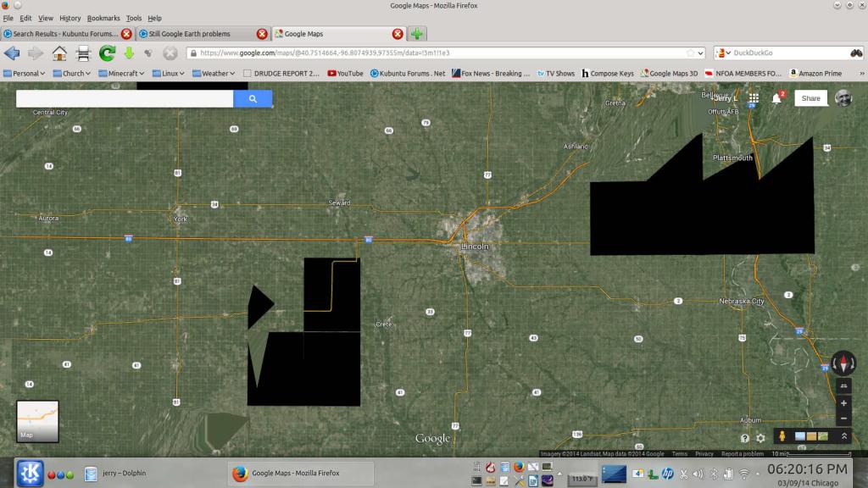
Task: Open the DuckDuckGo search engine dropdown
Action: (723, 53)
